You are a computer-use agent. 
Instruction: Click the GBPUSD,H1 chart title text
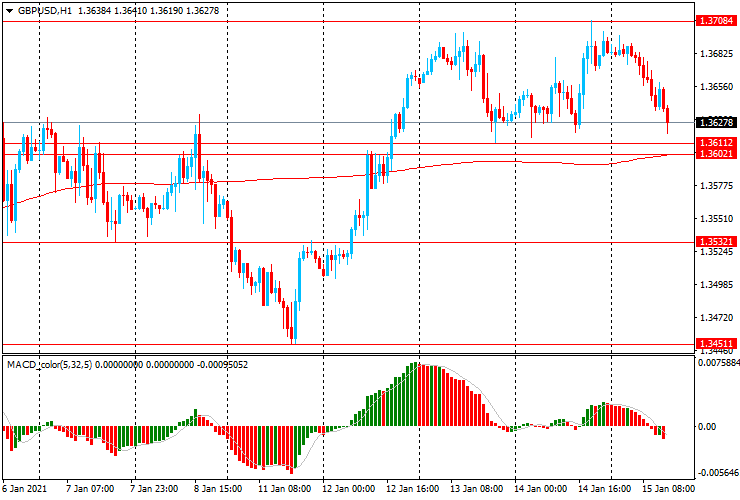(x=44, y=10)
